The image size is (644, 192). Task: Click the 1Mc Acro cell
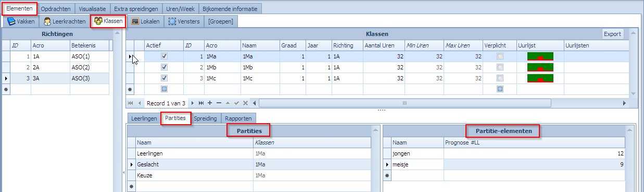[222, 78]
